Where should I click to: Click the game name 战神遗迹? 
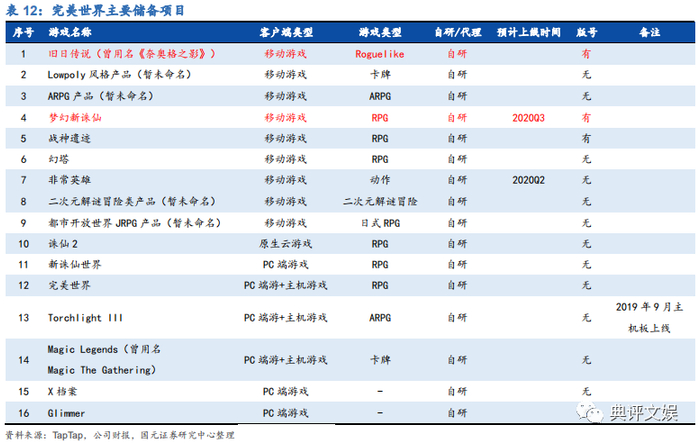[x=70, y=138]
